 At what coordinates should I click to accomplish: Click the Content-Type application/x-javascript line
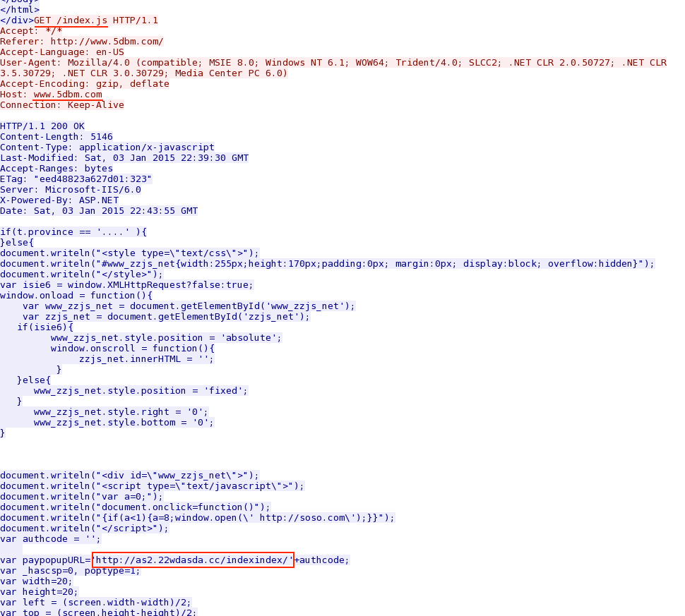pos(107,147)
